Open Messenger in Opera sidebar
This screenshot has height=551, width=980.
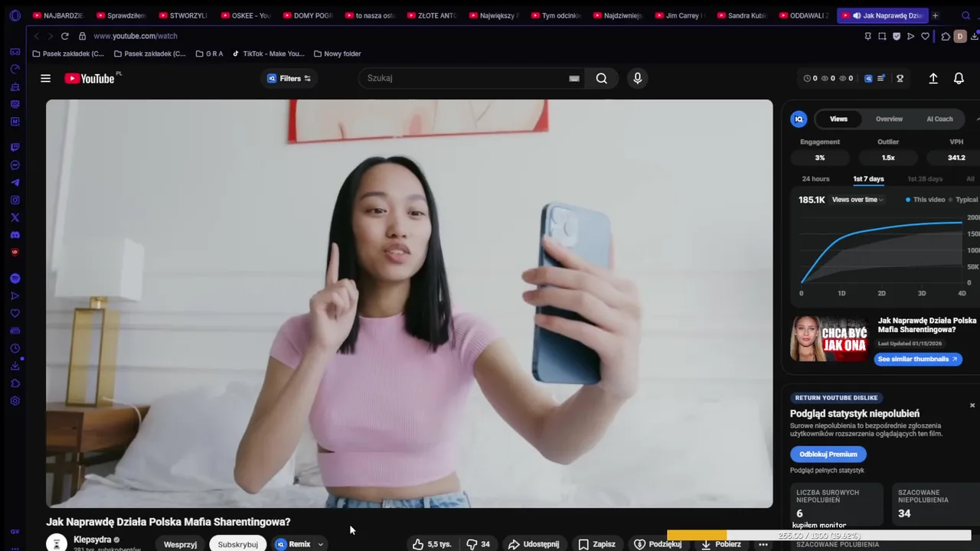point(15,165)
